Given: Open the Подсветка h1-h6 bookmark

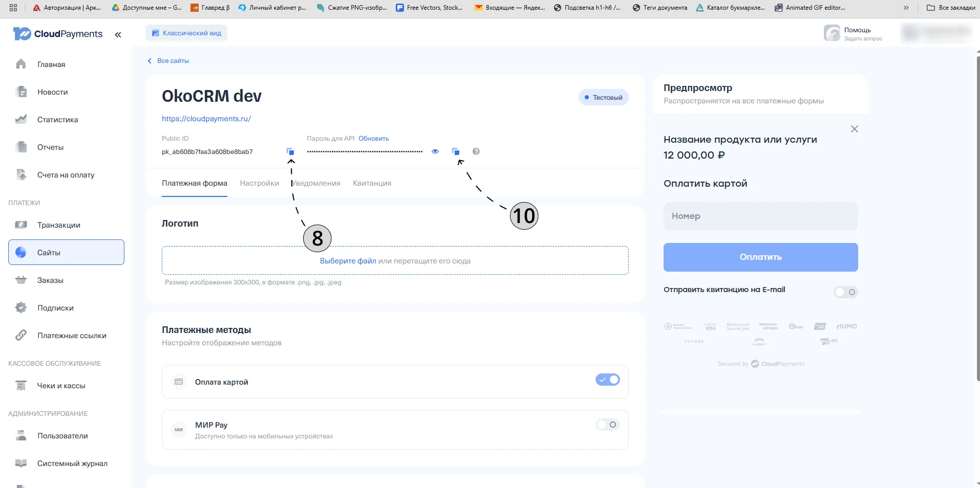Looking at the screenshot, I should (588, 8).
